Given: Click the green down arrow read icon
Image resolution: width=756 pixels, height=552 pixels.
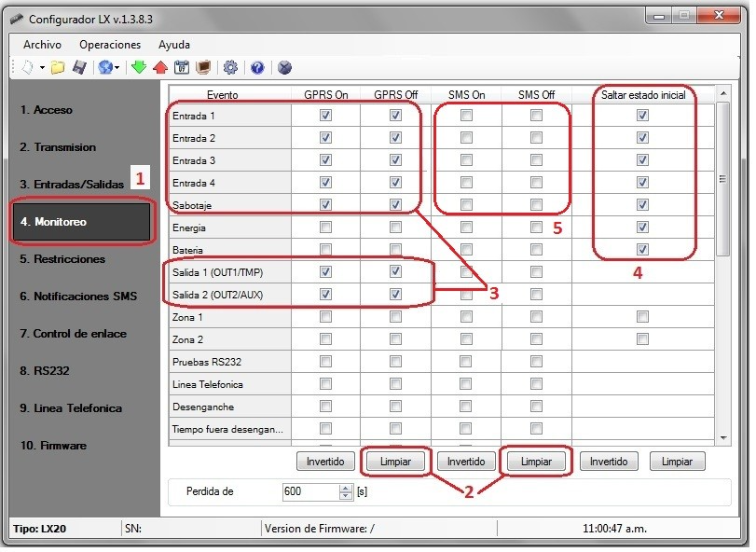Looking at the screenshot, I should (x=139, y=68).
